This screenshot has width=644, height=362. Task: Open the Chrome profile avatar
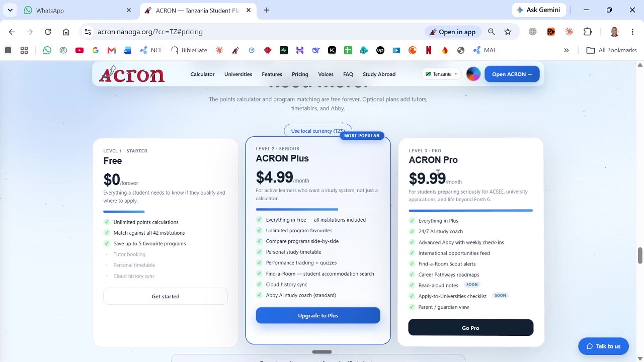click(614, 32)
